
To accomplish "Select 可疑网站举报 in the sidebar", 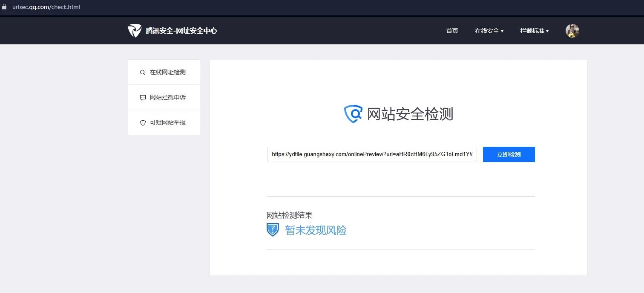I will [x=164, y=122].
